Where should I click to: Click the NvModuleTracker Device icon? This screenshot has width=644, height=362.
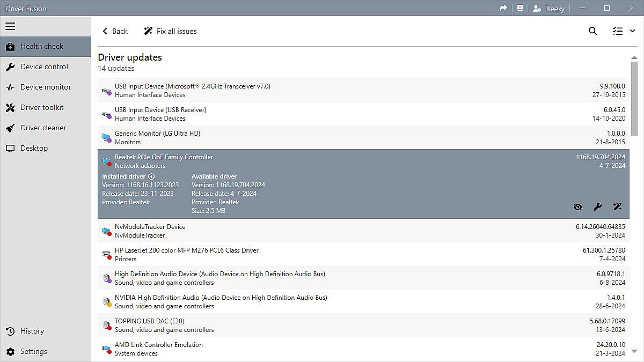click(x=106, y=231)
